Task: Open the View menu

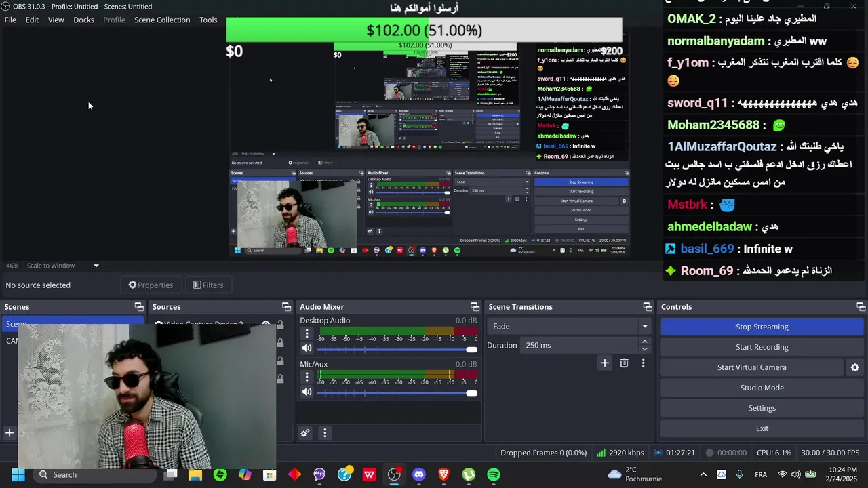Action: [56, 20]
